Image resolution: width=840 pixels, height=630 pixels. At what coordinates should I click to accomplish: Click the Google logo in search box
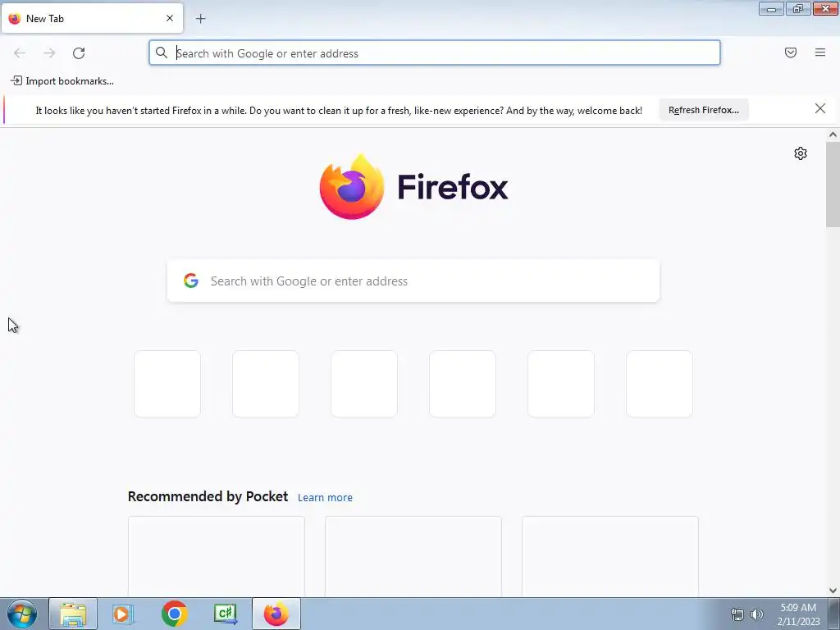tap(191, 281)
